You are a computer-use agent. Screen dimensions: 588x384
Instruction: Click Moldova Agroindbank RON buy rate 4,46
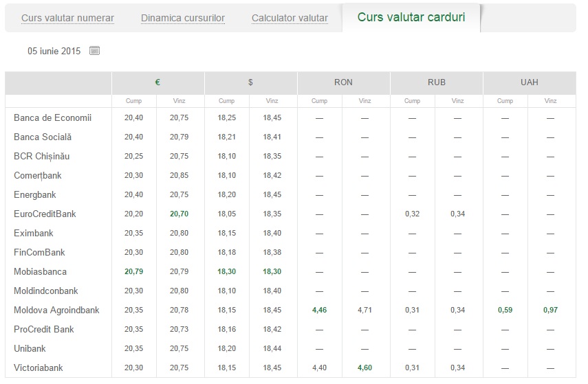(320, 310)
